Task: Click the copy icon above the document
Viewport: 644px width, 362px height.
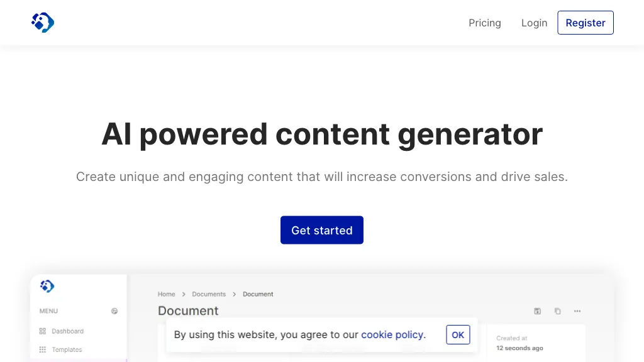Action: [x=557, y=311]
